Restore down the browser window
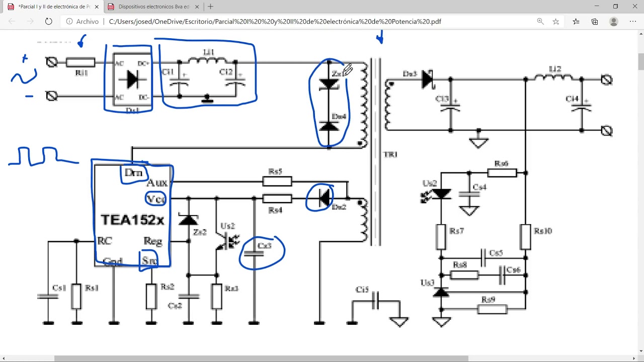Screen dimensions: 644x362 (615, 7)
